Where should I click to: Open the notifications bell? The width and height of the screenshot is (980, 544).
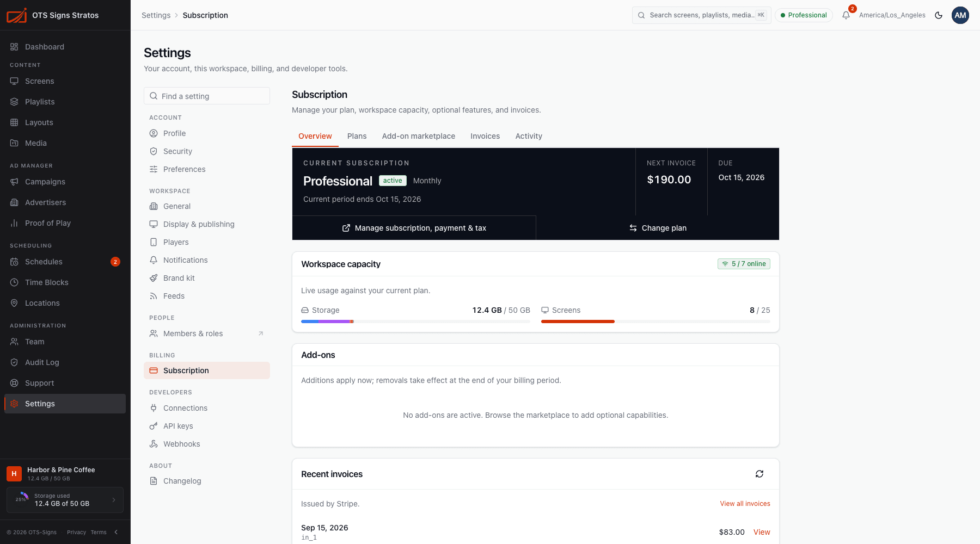click(846, 15)
